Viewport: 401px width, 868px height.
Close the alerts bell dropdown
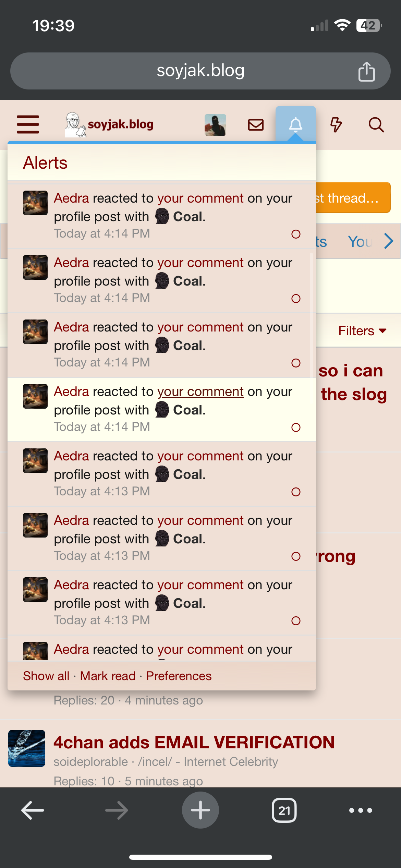(295, 125)
